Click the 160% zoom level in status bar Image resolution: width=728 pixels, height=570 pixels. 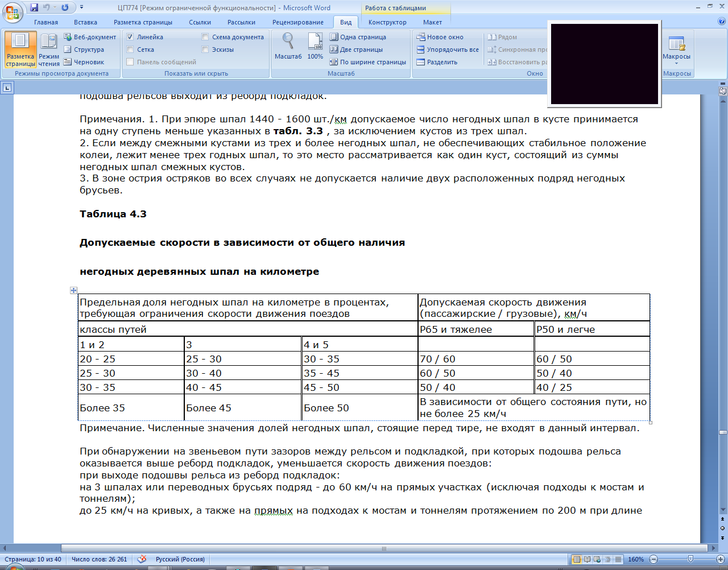tap(636, 560)
